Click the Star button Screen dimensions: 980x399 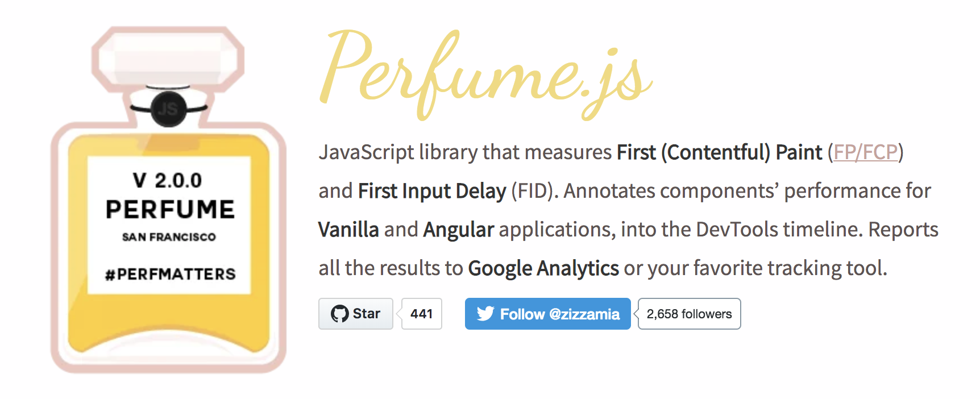(x=356, y=314)
